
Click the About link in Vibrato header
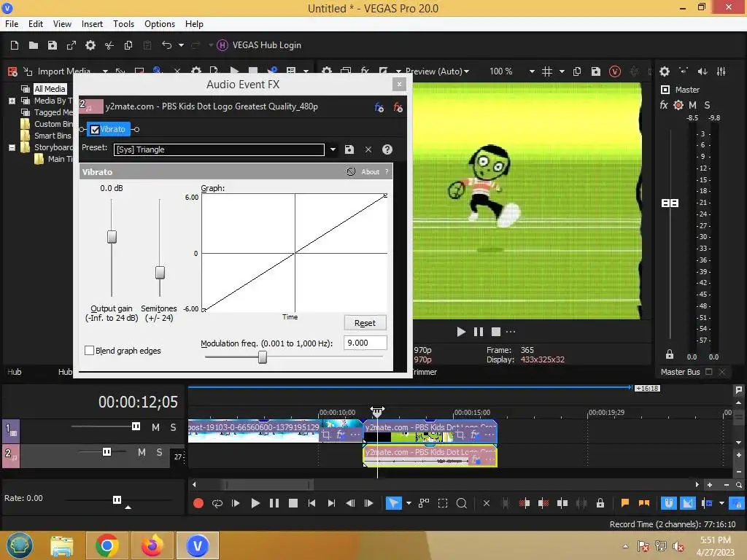pyautogui.click(x=370, y=172)
